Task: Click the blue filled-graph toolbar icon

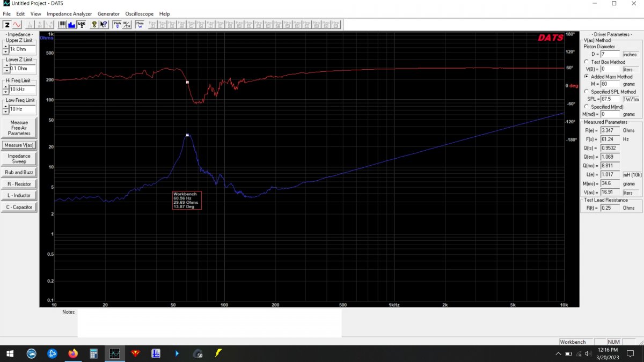Action: click(72, 24)
